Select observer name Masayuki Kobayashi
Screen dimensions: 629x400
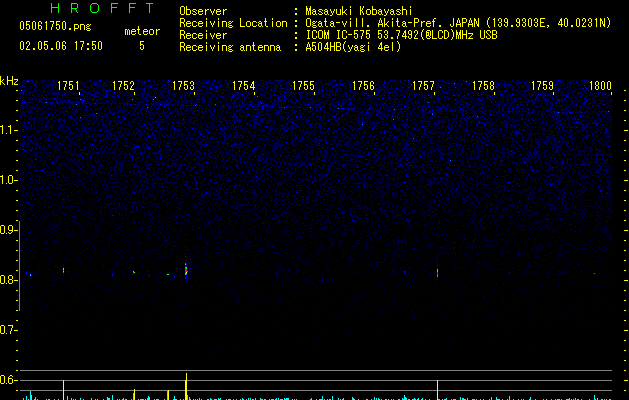pyautogui.click(x=359, y=11)
